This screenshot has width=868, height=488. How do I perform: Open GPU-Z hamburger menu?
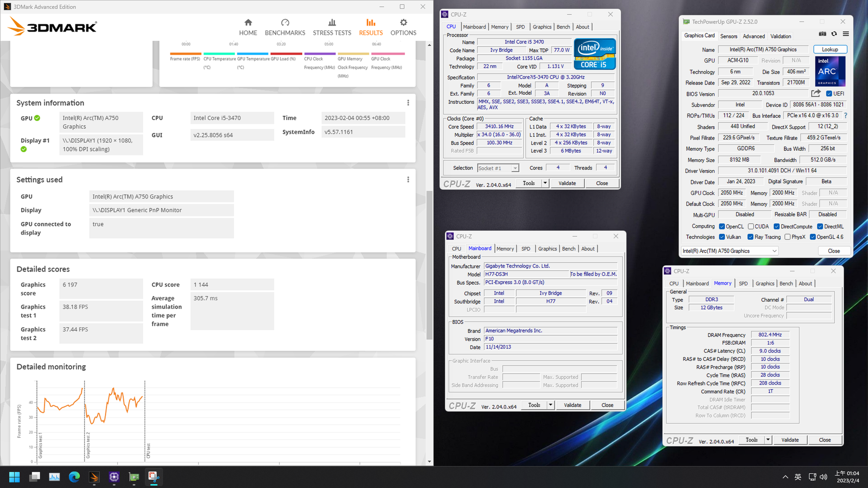pos(845,34)
